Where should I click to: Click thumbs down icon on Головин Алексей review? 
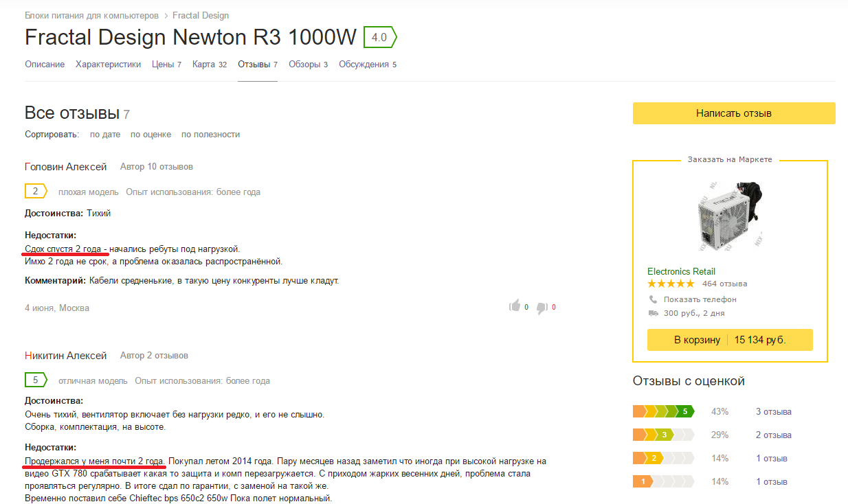pos(542,308)
